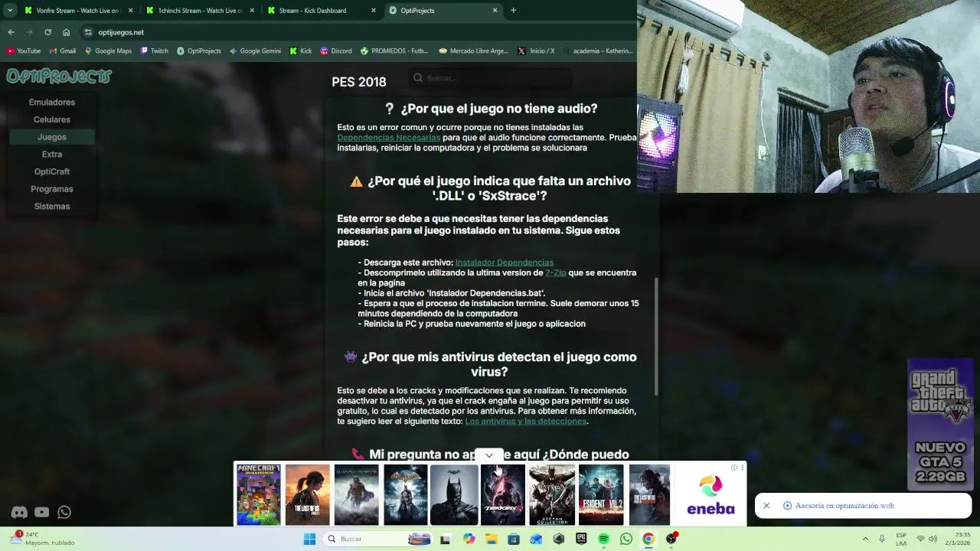Image resolution: width=980 pixels, height=551 pixels.
Task: Open the Instalador Dependencias link
Action: (504, 262)
